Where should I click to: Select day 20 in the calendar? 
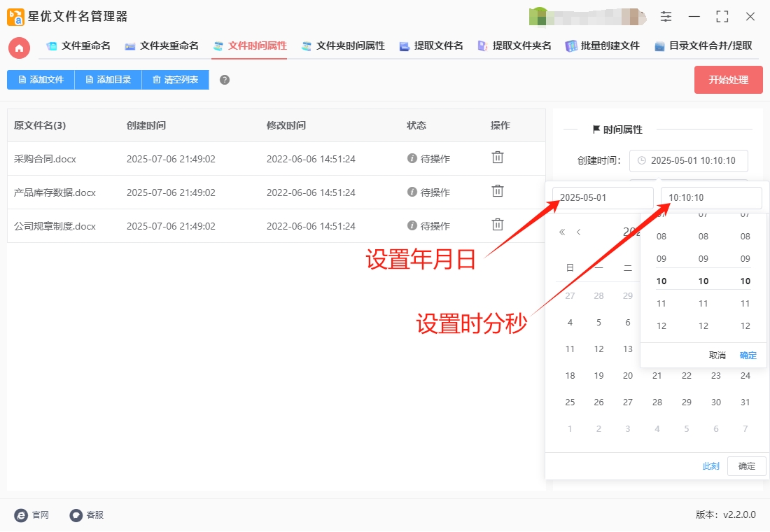click(x=628, y=376)
